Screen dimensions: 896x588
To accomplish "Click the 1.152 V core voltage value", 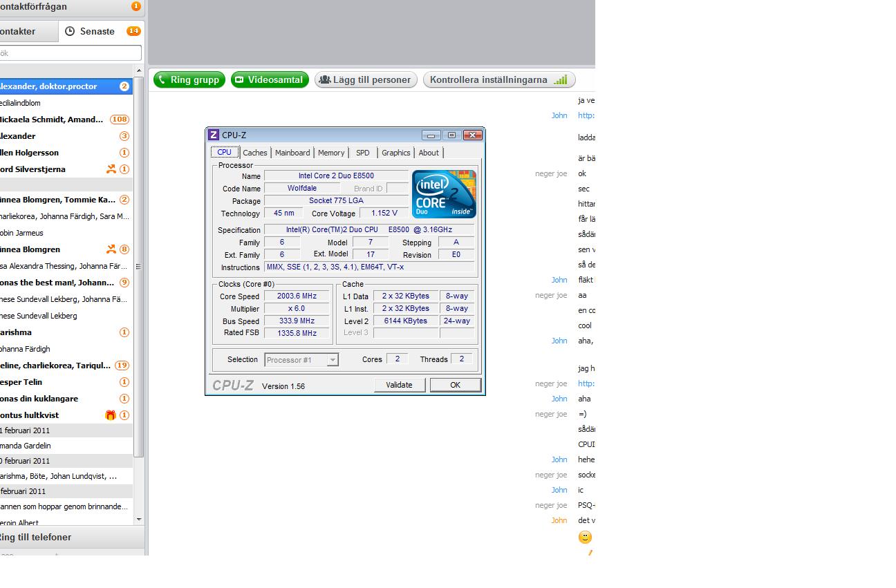I will point(384,214).
